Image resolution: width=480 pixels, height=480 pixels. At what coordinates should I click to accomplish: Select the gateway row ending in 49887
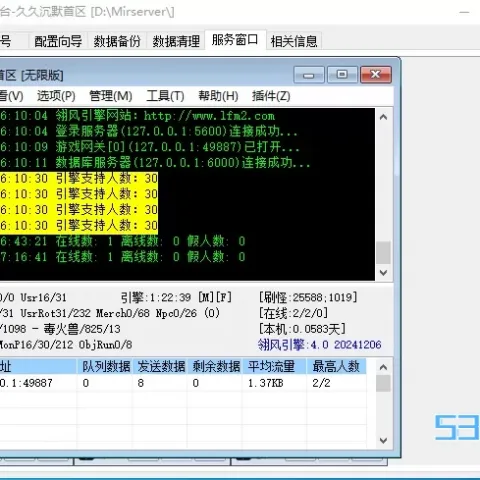(x=183, y=383)
